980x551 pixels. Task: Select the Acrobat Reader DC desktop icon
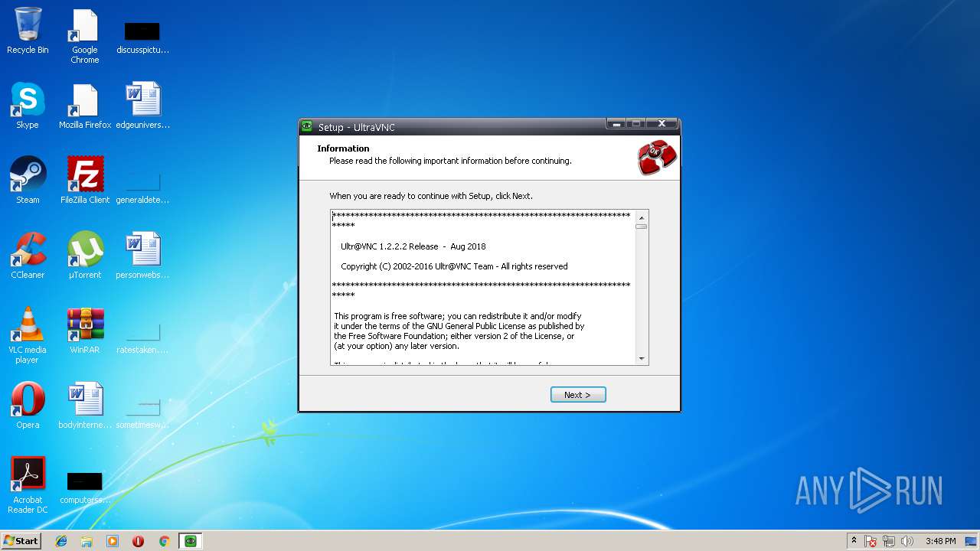pyautogui.click(x=28, y=485)
